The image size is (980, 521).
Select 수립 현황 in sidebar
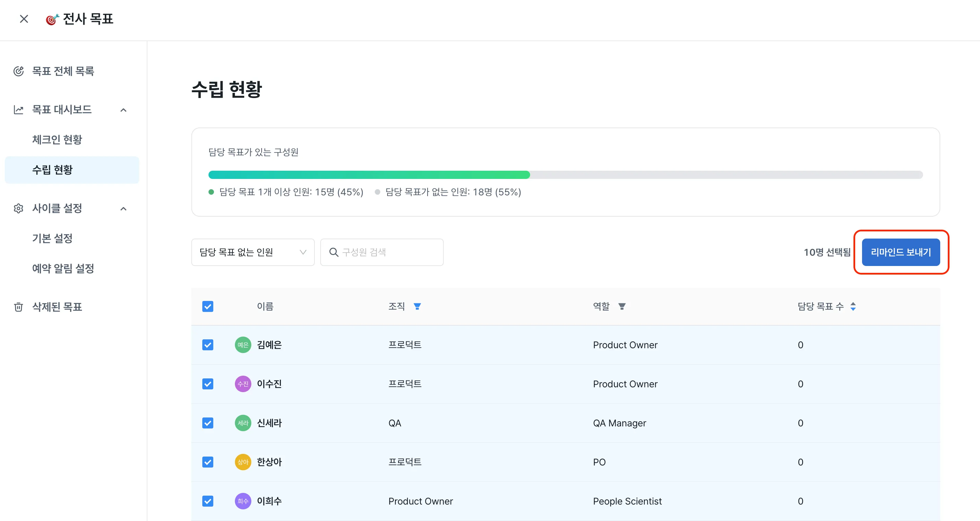[x=72, y=170]
